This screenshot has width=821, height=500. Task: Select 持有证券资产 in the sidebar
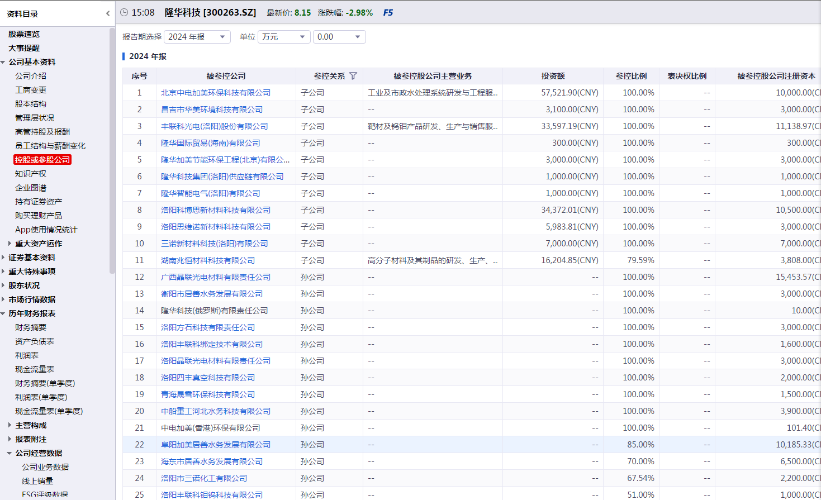(38, 202)
